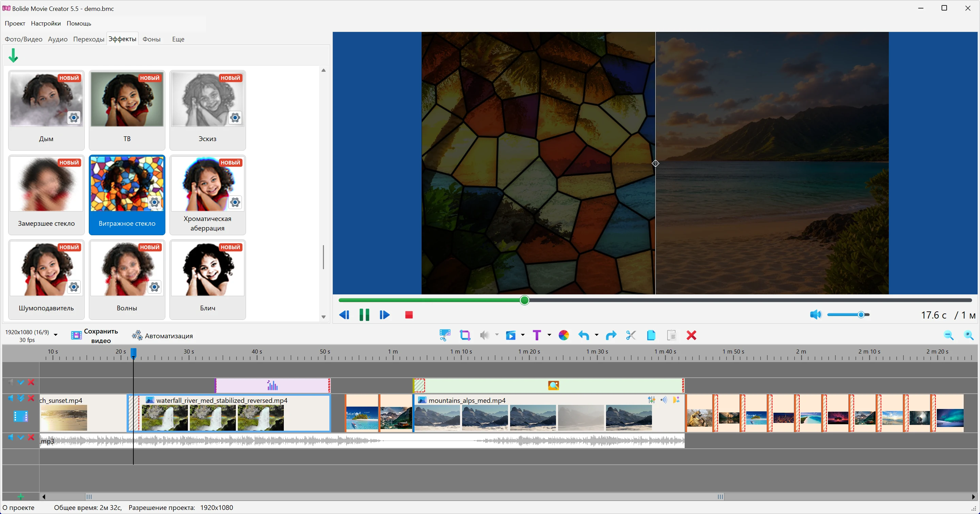Image resolution: width=980 pixels, height=514 pixels.
Task: Click the double check on the video track
Action: pyautogui.click(x=21, y=398)
